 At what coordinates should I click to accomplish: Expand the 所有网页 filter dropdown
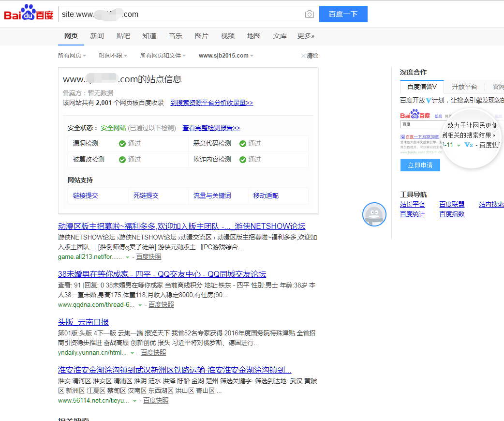pos(72,56)
